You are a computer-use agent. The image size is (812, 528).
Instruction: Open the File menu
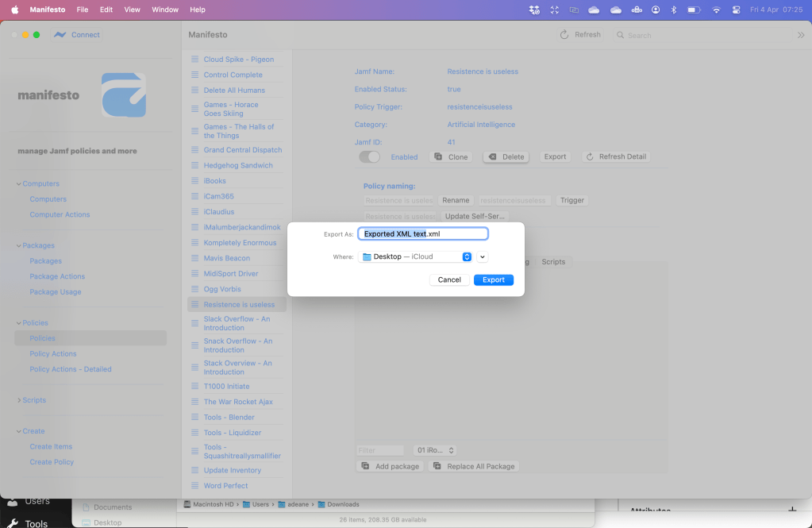coord(83,10)
